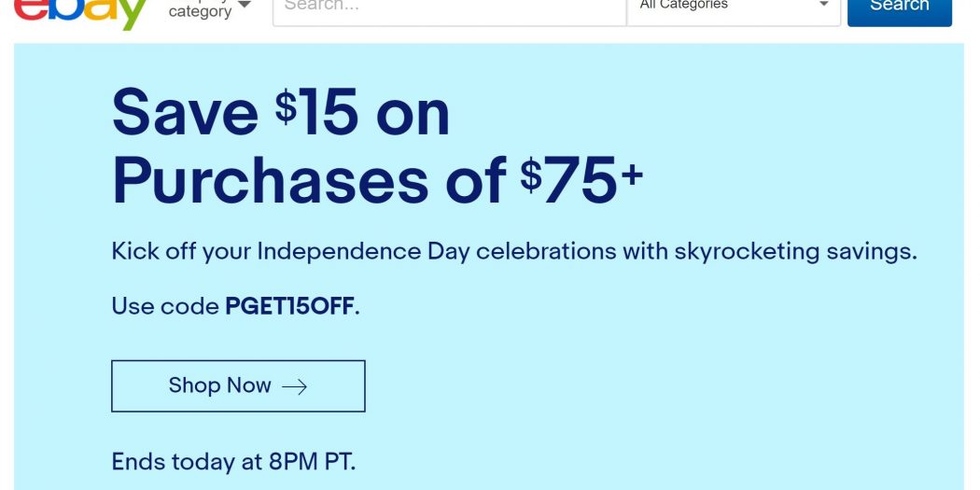Focus the Search text field
980x490 pixels.
[x=448, y=7]
